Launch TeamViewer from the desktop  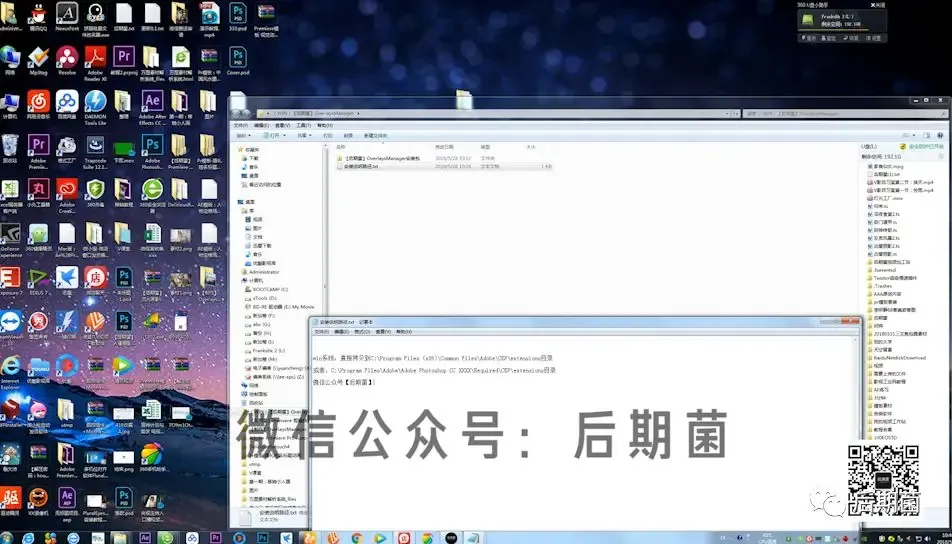(x=10, y=324)
